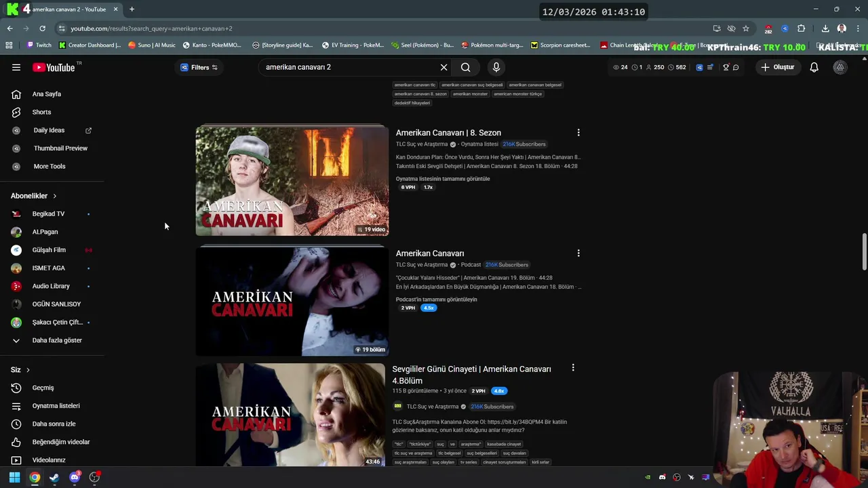Submit search with magnifier icon
The image size is (868, 488).
click(x=466, y=67)
